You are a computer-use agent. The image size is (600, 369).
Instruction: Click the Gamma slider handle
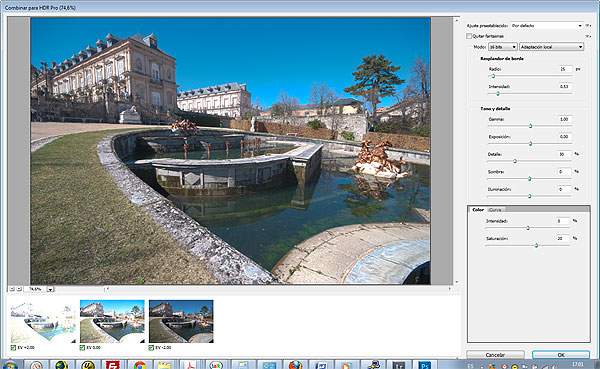[530, 126]
